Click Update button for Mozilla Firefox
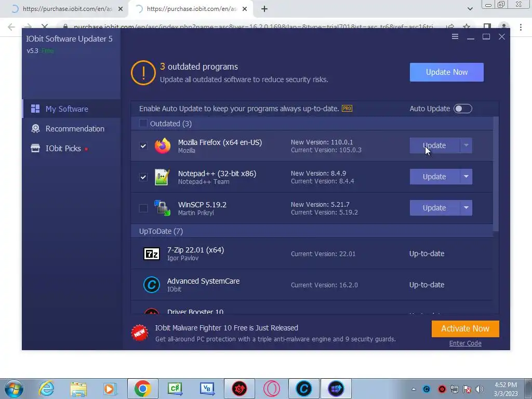532x399 pixels. click(435, 145)
